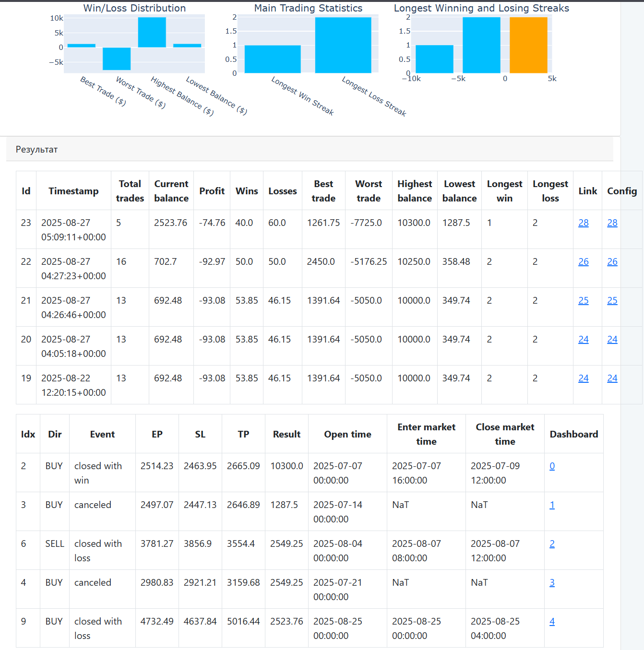This screenshot has width=644, height=650.
Task: Click Dashboard link 2 for SELL trade
Action: [552, 544]
